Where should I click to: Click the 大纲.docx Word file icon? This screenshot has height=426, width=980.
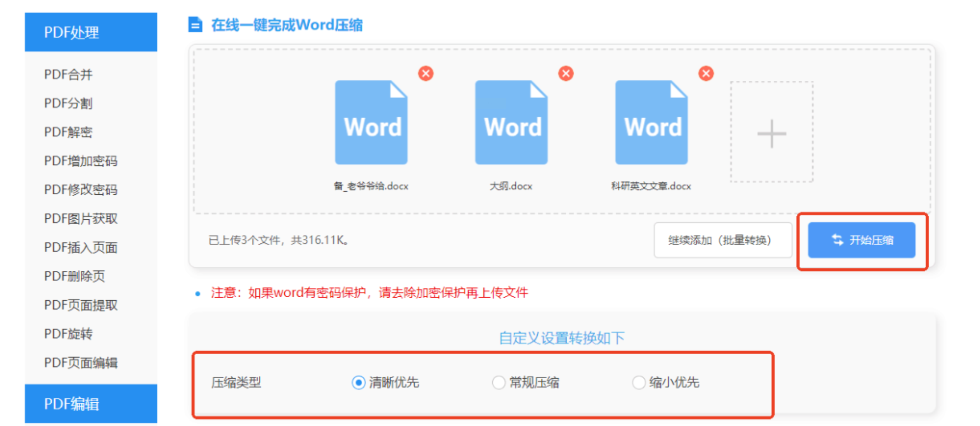(511, 123)
